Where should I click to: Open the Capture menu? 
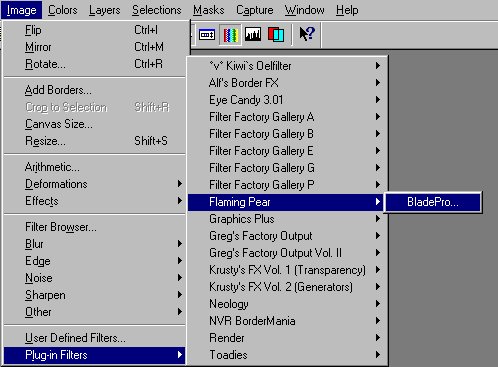click(255, 10)
